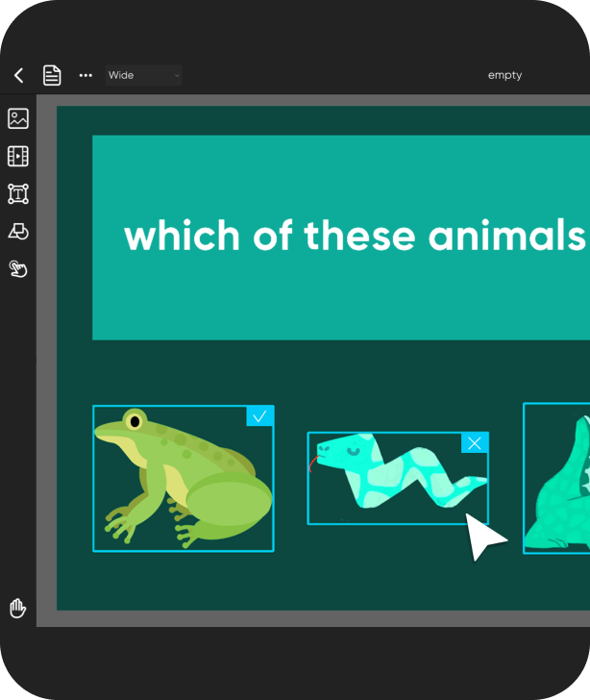This screenshot has width=590, height=700.
Task: Select the image insert tool
Action: tap(18, 118)
